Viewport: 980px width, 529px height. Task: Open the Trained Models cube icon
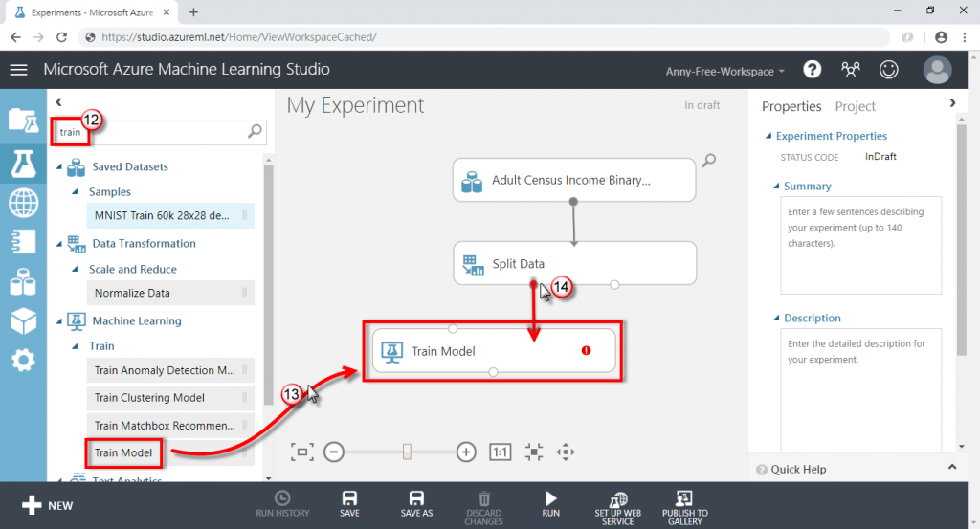click(x=23, y=321)
